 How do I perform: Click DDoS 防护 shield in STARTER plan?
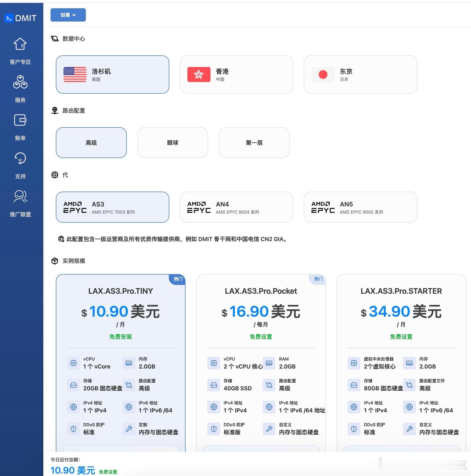354,429
